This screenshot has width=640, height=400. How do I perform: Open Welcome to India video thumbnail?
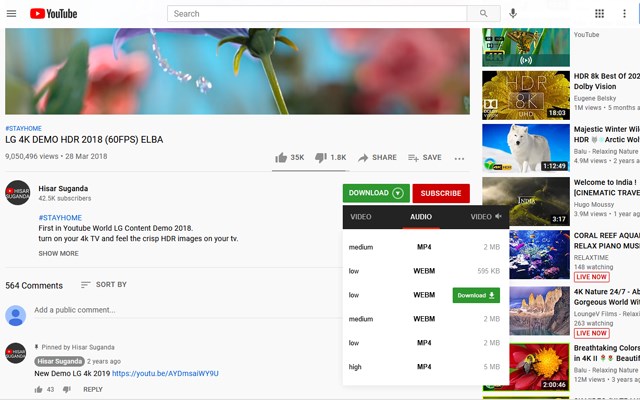click(x=526, y=201)
